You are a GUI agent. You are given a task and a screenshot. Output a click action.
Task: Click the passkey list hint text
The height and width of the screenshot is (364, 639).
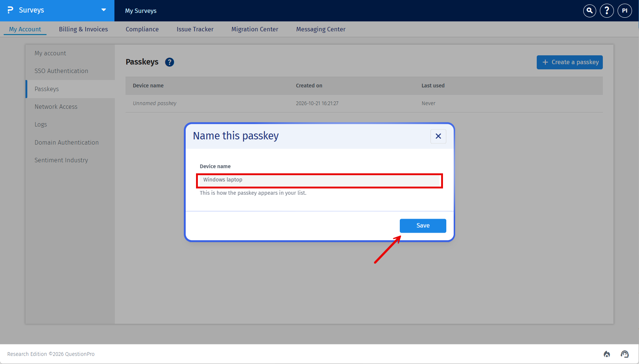point(253,193)
